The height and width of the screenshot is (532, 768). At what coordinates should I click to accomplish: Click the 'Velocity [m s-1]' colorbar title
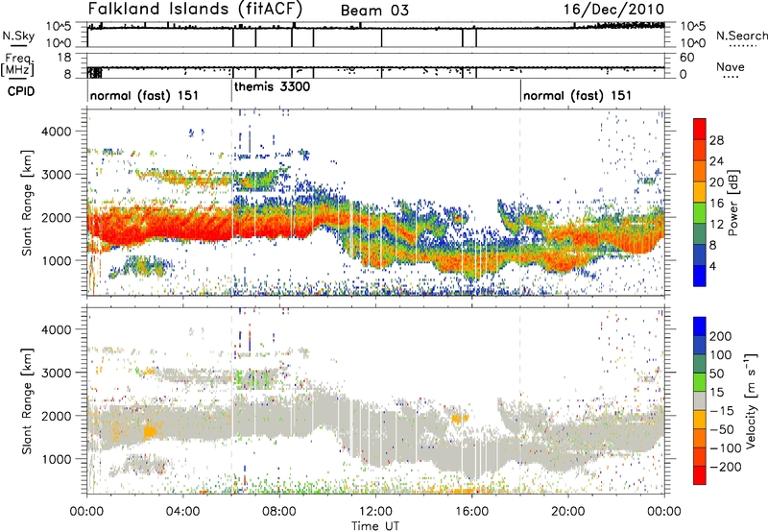pyautogui.click(x=751, y=400)
